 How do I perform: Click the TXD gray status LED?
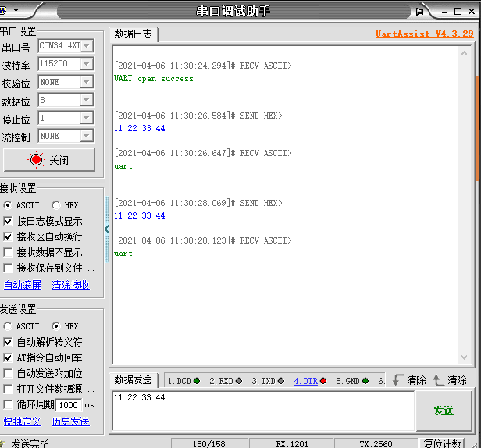click(x=280, y=381)
